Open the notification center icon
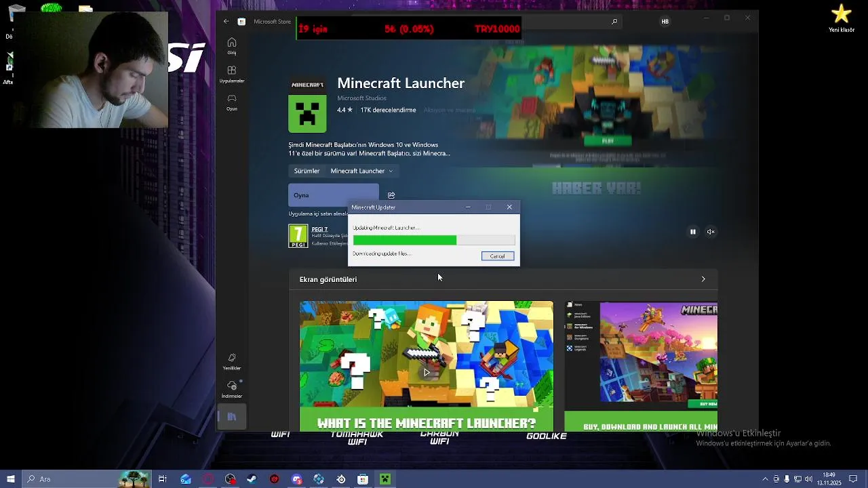Viewport: 868px width, 488px height. pyautogui.click(x=853, y=479)
